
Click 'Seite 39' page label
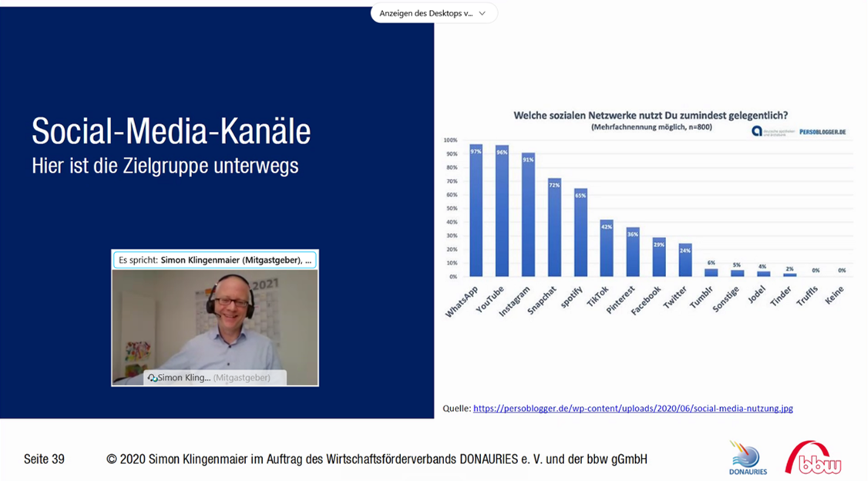(44, 459)
